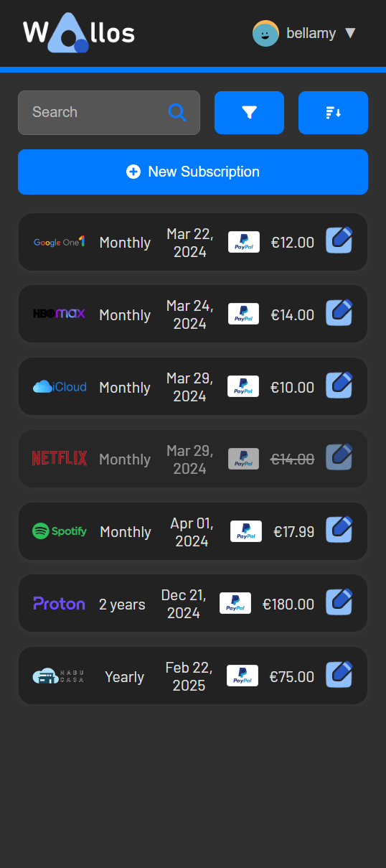This screenshot has height=868, width=386.
Task: Click the Habu Casa logo
Action: click(58, 676)
